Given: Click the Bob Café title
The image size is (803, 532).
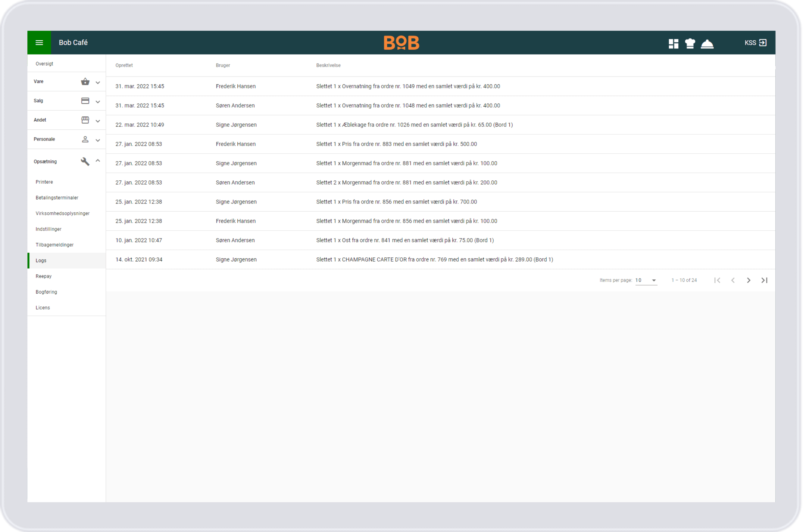Looking at the screenshot, I should click(x=73, y=43).
